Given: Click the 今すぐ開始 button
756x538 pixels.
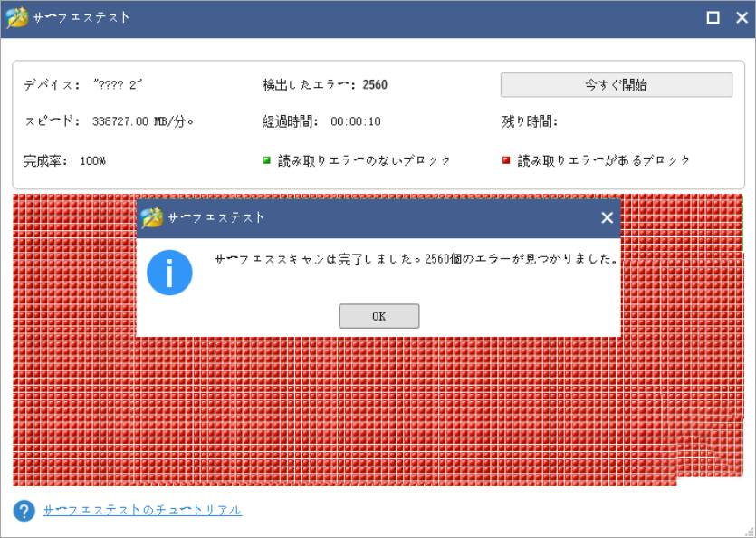Looking at the screenshot, I should pyautogui.click(x=617, y=85).
